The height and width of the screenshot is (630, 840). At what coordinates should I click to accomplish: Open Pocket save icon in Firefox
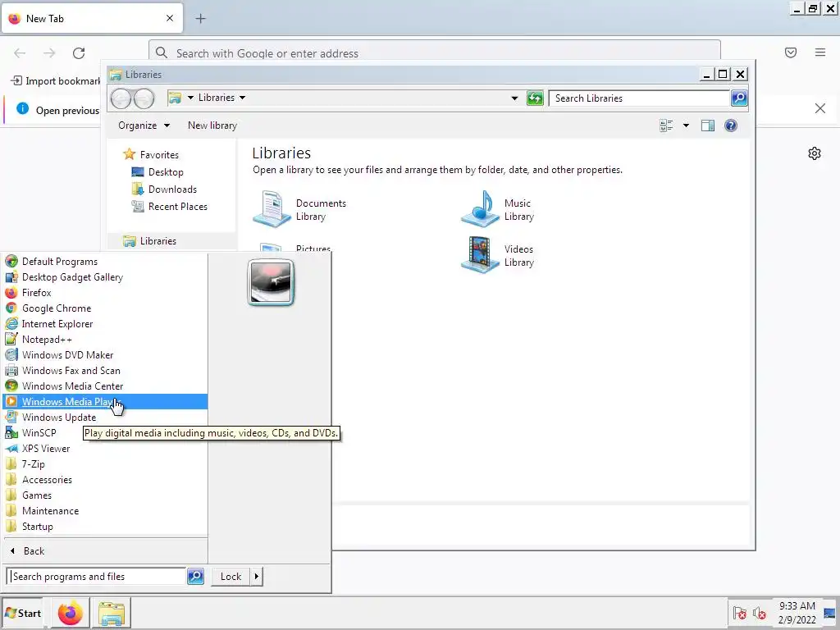pyautogui.click(x=791, y=52)
